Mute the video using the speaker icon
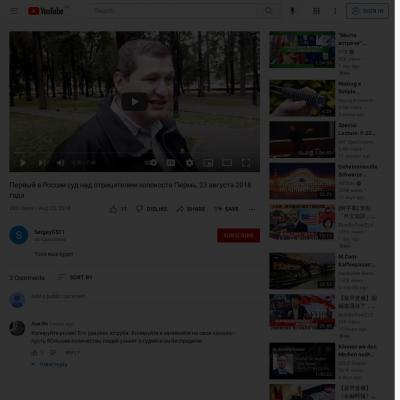 (x=60, y=163)
